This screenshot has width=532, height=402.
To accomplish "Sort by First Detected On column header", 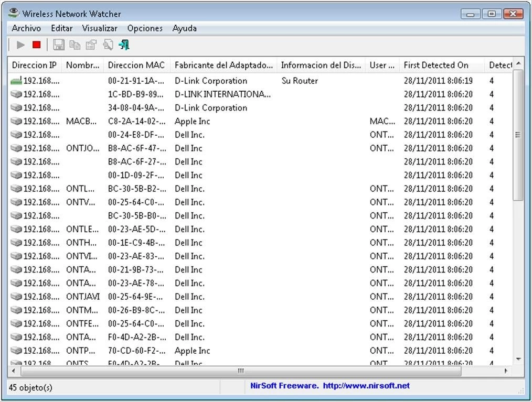I will pyautogui.click(x=435, y=66).
